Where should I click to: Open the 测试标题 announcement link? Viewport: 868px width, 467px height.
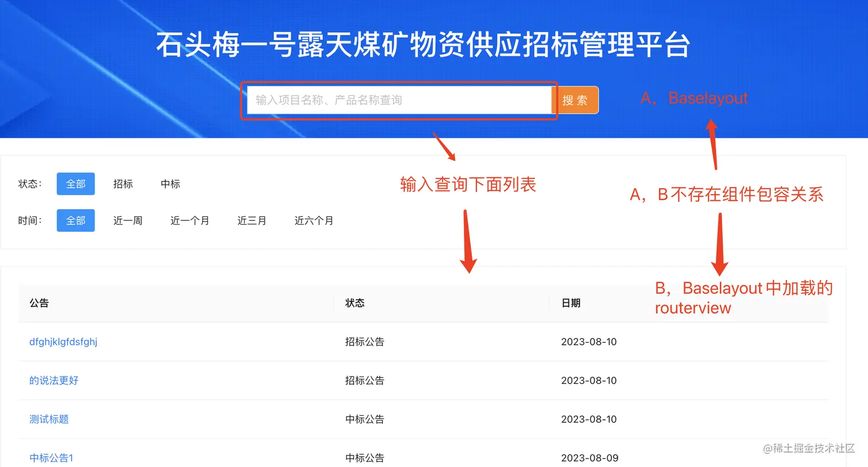pos(49,419)
